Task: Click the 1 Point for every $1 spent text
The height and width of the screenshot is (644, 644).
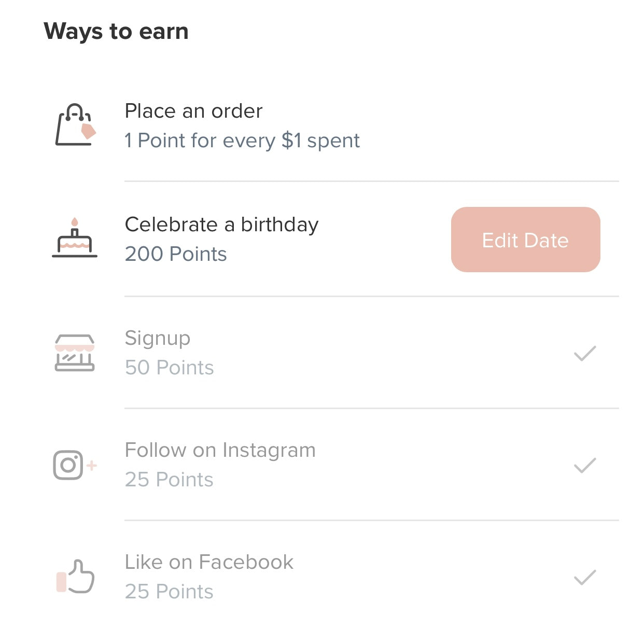Action: click(242, 141)
